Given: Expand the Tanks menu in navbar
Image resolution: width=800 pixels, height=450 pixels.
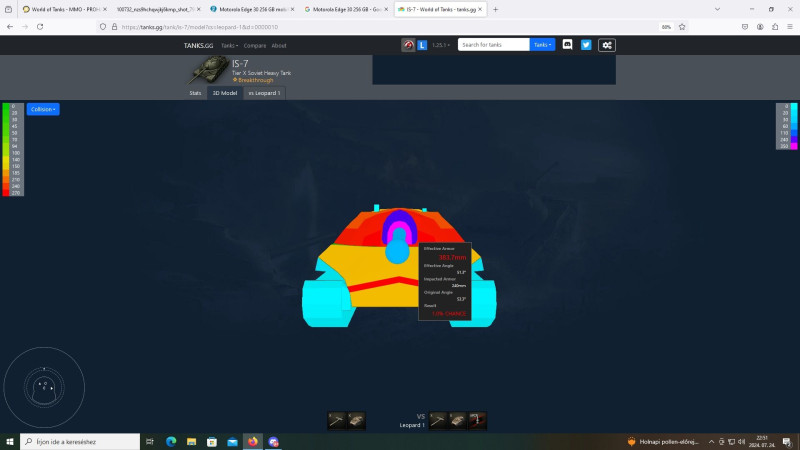Looking at the screenshot, I should pyautogui.click(x=229, y=45).
